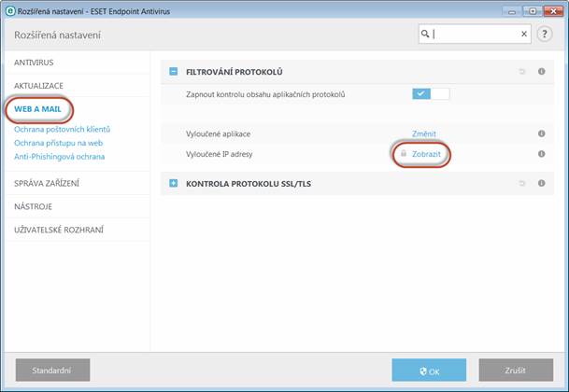Close the ESET Rozšířená nastavení window
The image size is (569, 392).
[x=553, y=11]
